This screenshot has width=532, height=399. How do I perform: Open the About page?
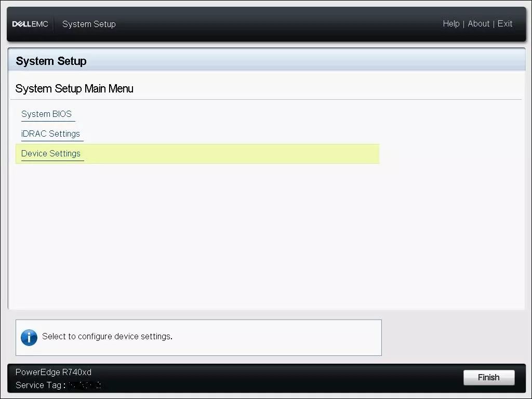point(478,24)
